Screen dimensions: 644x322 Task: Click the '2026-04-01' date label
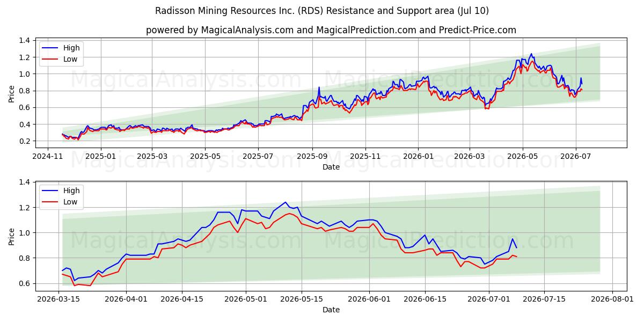tap(127, 299)
